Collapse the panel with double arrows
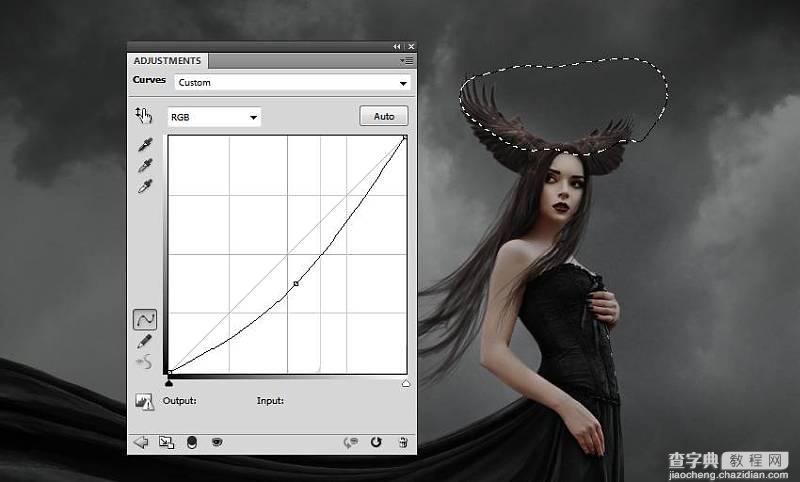The image size is (800, 482). [397, 47]
